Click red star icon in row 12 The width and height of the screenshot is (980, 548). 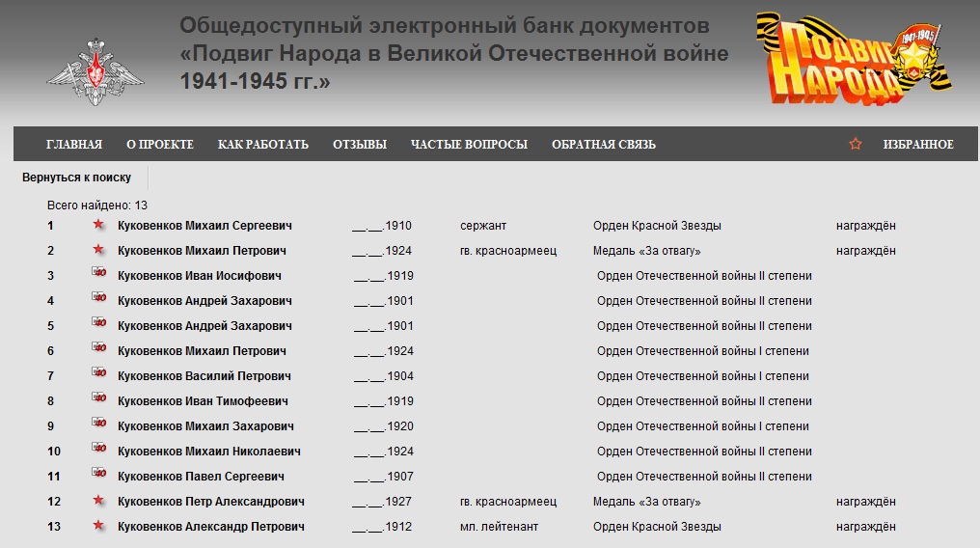(x=97, y=501)
